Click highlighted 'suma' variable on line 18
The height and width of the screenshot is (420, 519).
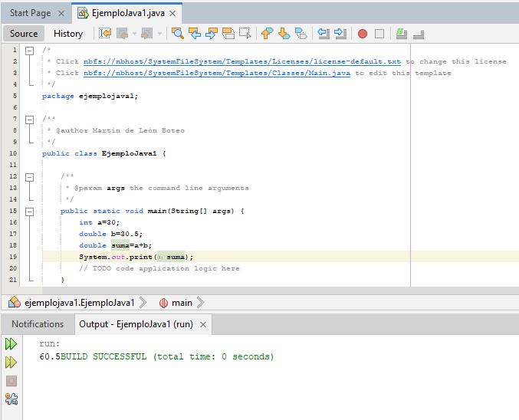(120, 245)
